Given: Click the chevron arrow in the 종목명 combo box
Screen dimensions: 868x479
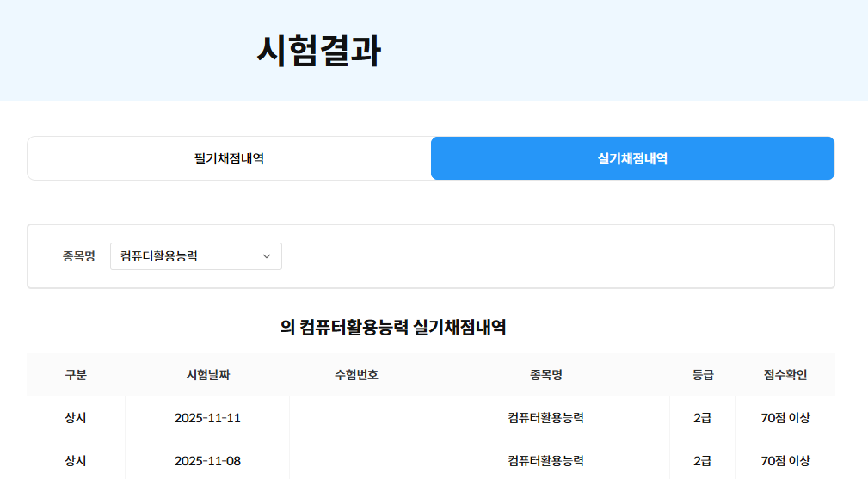Looking at the screenshot, I should click(x=266, y=256).
